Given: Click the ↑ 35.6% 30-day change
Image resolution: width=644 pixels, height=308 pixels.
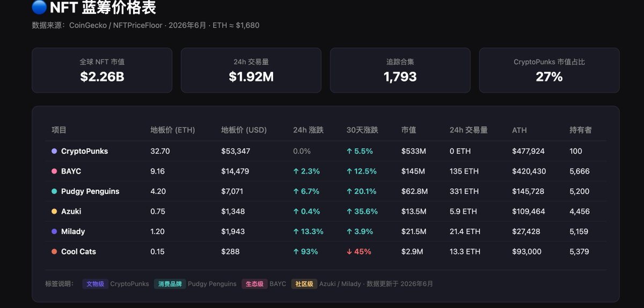Looking at the screenshot, I should 362,211.
